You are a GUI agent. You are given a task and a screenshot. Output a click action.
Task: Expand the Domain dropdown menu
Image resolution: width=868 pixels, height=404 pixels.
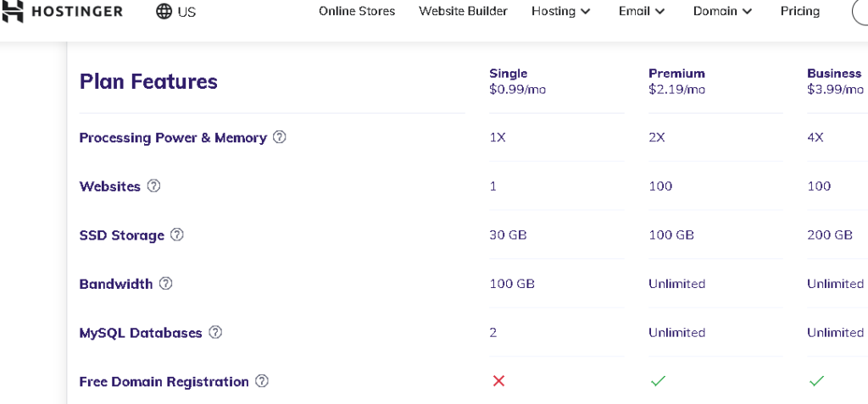point(722,11)
